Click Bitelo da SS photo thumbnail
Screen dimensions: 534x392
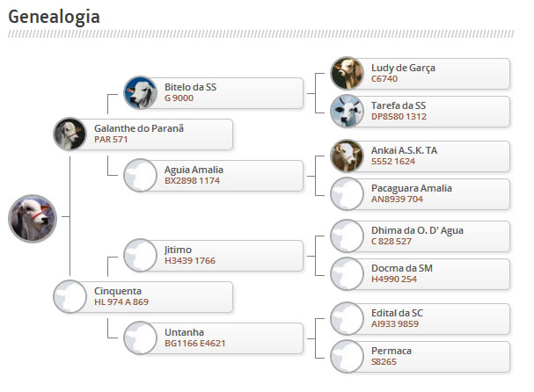(140, 92)
